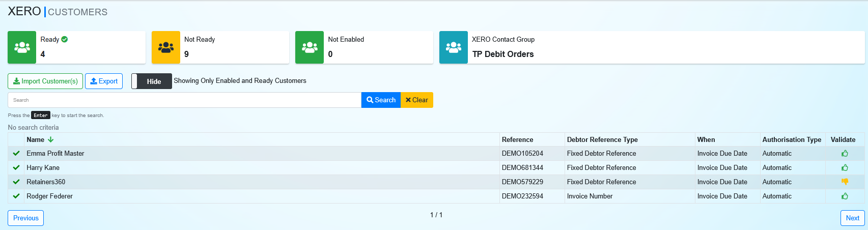The height and width of the screenshot is (230, 868).
Task: Go to the Previous page
Action: click(x=26, y=218)
